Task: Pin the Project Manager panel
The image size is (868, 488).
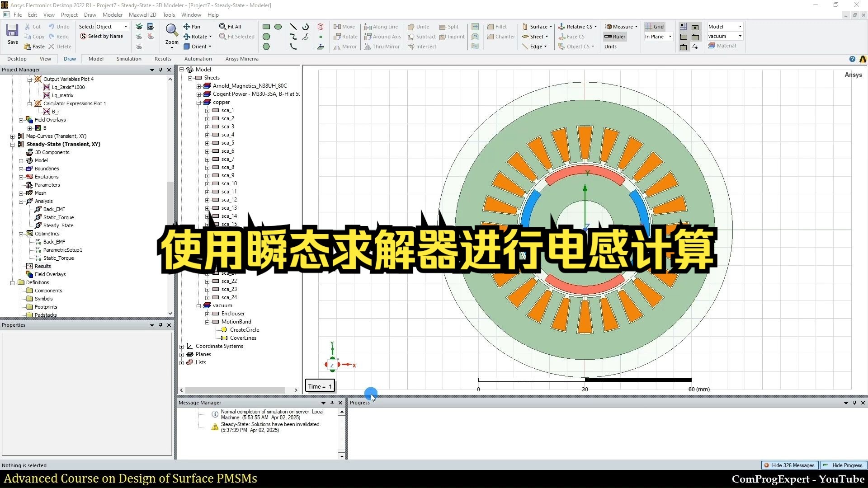Action: 160,70
